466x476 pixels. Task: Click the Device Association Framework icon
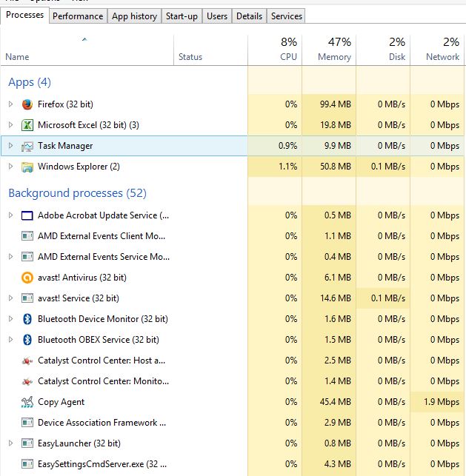coord(27,423)
